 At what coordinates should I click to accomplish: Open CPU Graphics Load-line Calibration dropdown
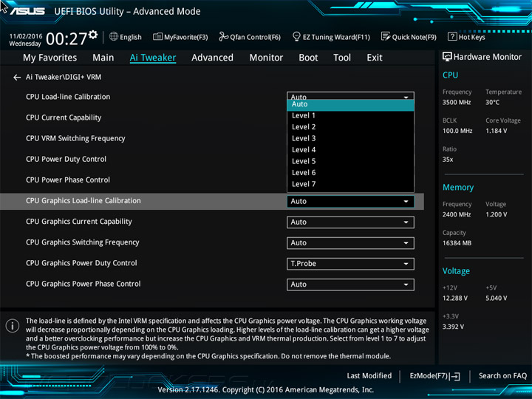pos(350,202)
